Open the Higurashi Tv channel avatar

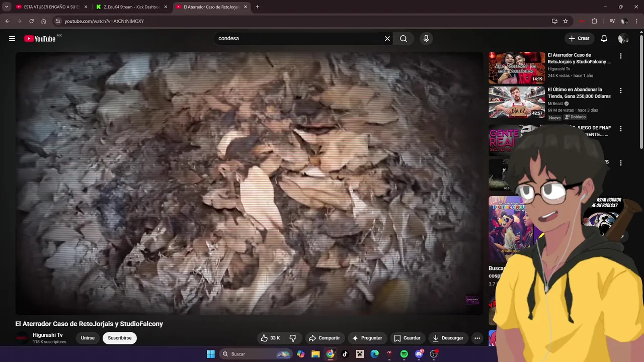tap(22, 338)
